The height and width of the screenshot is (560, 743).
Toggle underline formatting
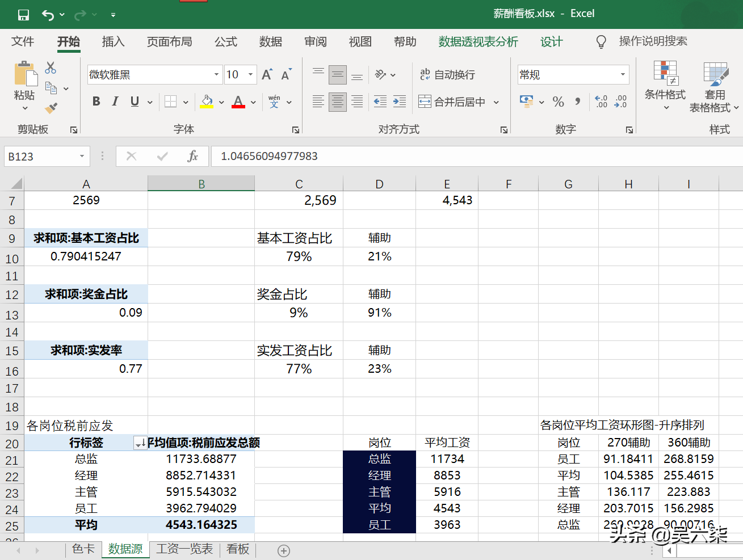pyautogui.click(x=135, y=102)
